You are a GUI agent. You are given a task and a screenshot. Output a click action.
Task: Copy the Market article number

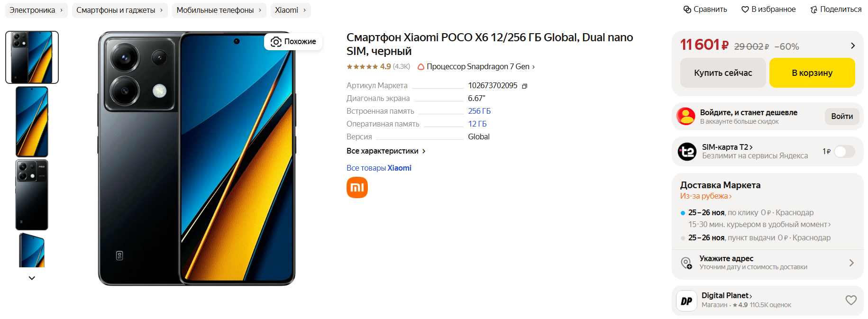point(525,86)
